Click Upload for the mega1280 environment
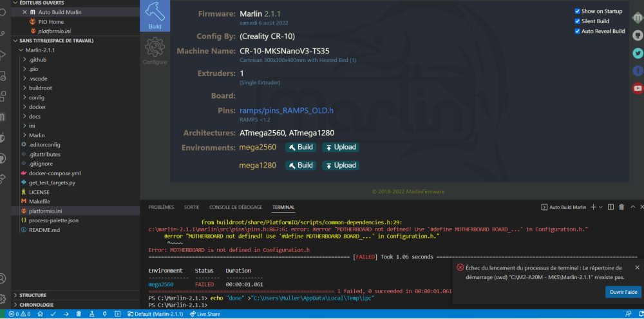 click(x=341, y=165)
